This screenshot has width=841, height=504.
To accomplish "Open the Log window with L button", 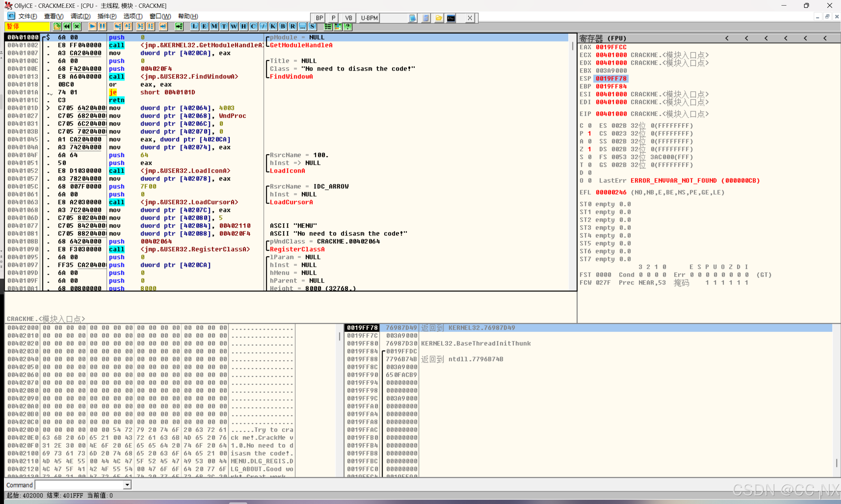I will 195,26.
